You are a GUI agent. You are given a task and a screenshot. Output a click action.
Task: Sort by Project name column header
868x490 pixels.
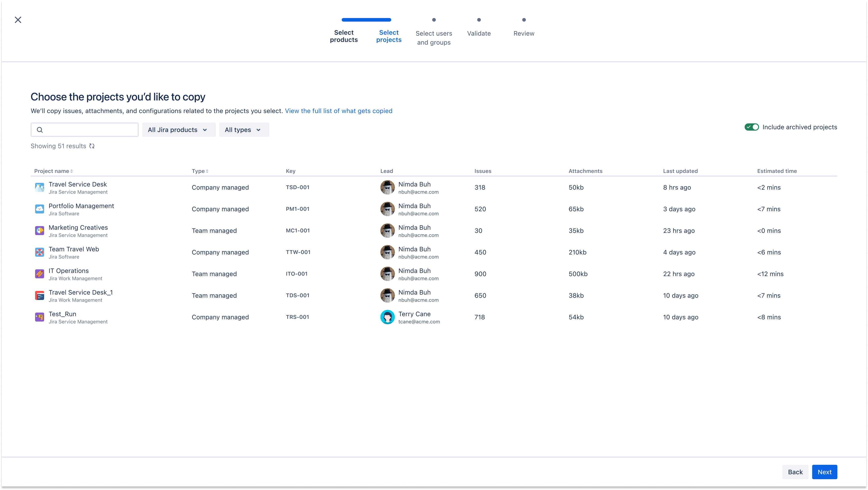tap(54, 171)
